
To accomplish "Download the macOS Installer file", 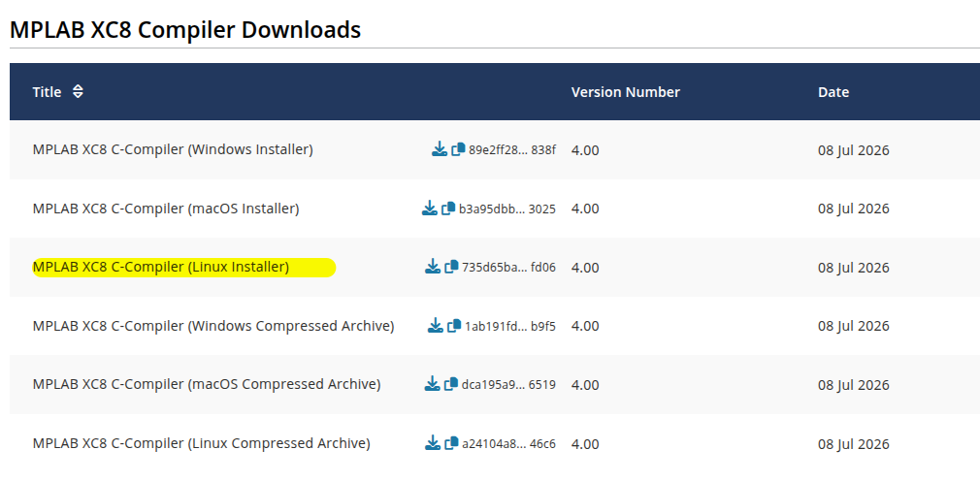I will click(x=430, y=208).
